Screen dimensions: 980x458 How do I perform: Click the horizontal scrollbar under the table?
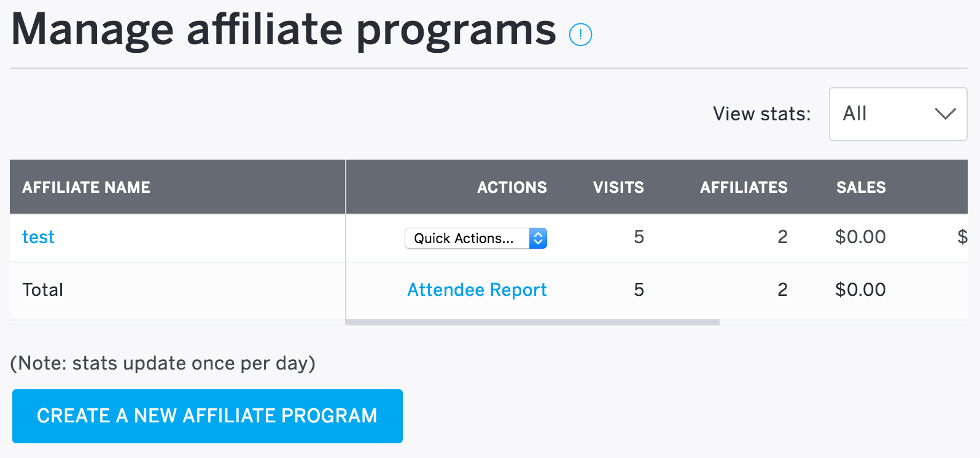532,322
